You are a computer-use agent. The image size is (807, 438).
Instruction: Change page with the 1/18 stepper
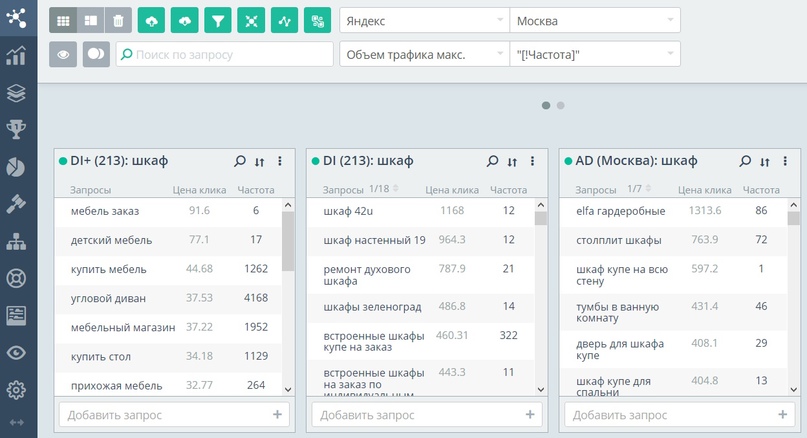coord(396,189)
